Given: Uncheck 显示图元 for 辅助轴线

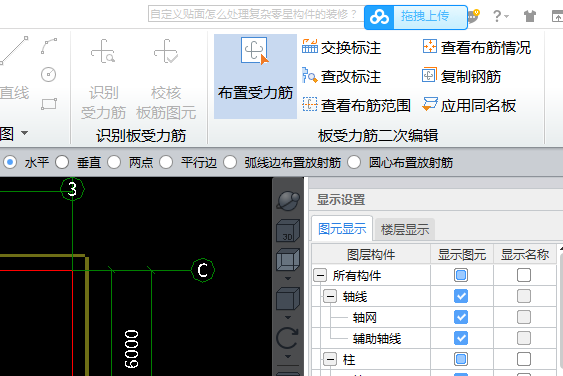Looking at the screenshot, I should (x=461, y=338).
